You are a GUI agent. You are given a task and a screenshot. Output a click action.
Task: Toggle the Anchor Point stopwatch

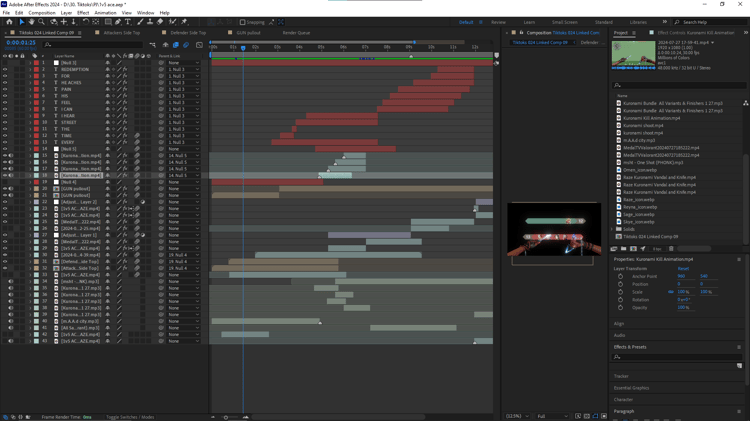point(620,277)
